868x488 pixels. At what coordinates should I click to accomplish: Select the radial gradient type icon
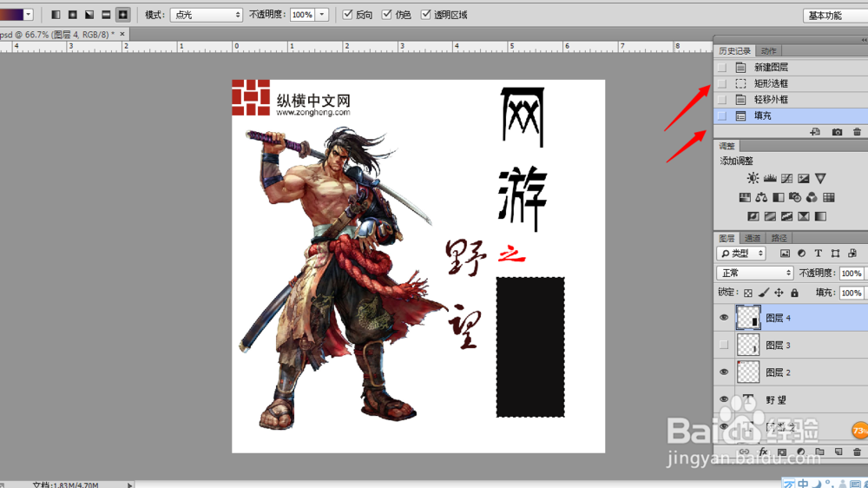[x=73, y=15]
